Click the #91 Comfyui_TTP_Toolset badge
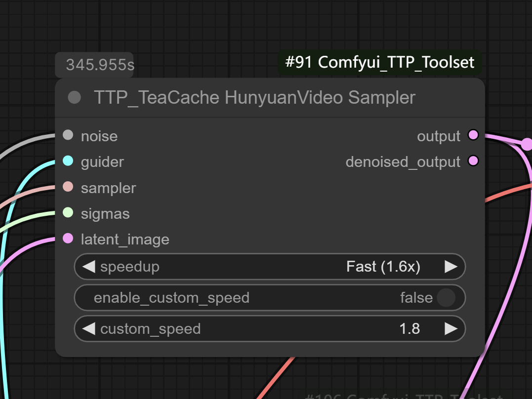 point(380,63)
